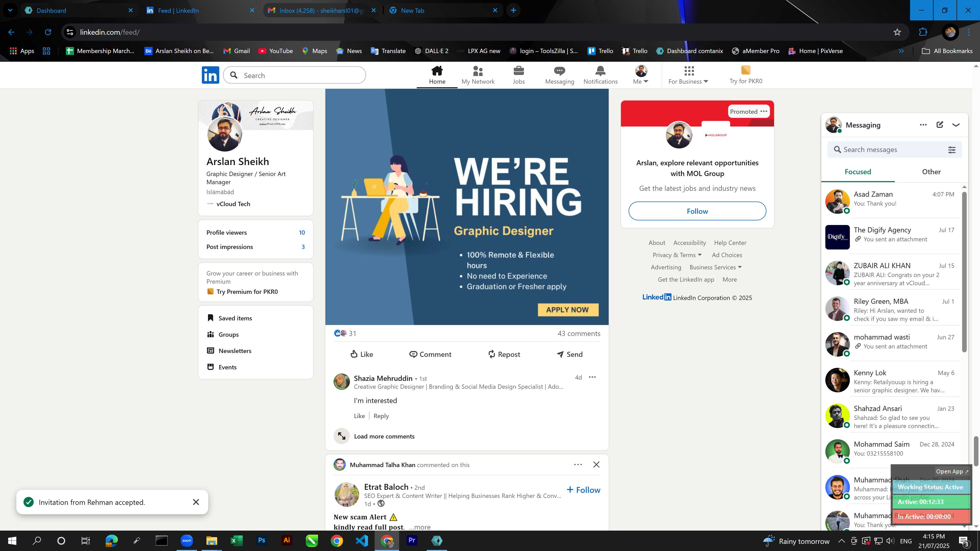980x551 pixels.
Task: Open the Promoted ad options dots
Action: pos(764,111)
